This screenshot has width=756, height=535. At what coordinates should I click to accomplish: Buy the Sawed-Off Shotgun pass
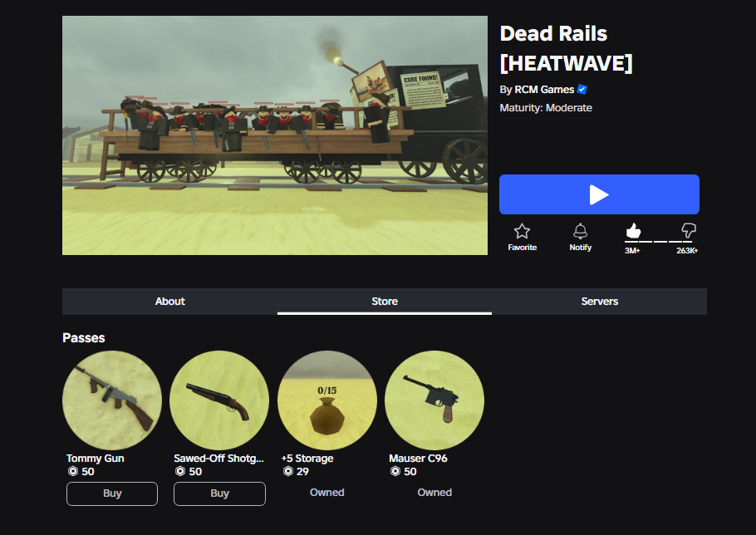coord(219,493)
